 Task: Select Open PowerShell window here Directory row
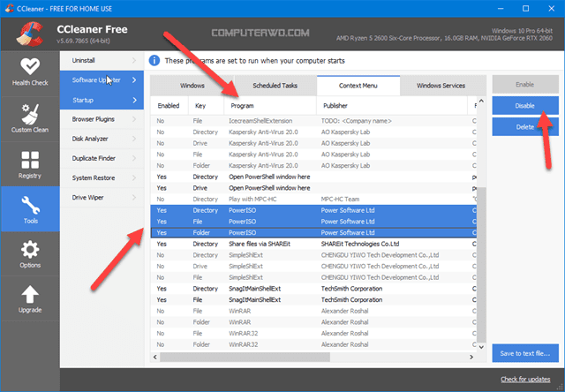point(313,177)
